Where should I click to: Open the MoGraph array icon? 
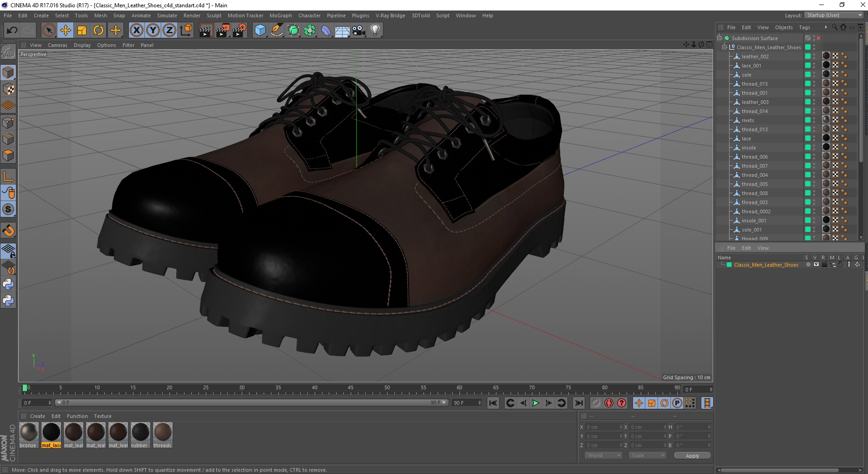tap(310, 31)
